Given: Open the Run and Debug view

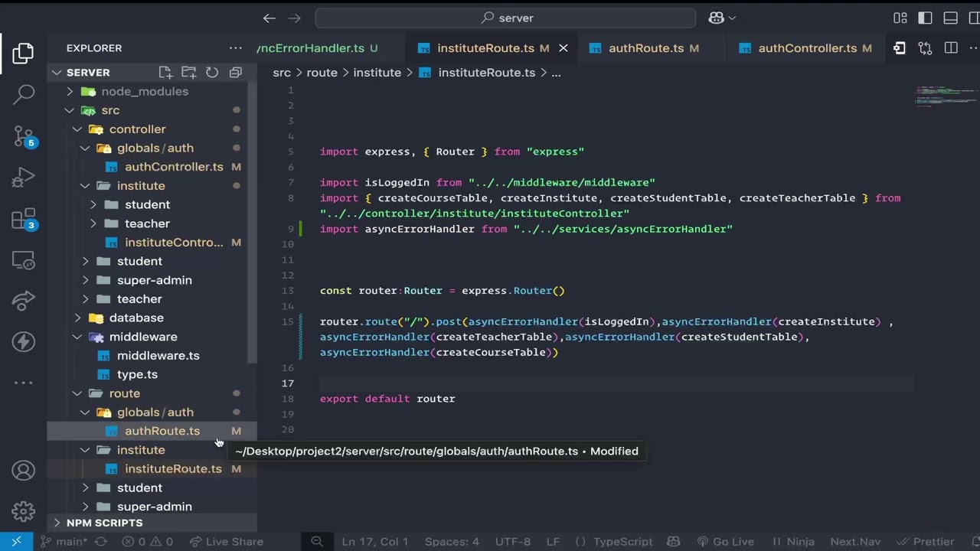Looking at the screenshot, I should [23, 178].
